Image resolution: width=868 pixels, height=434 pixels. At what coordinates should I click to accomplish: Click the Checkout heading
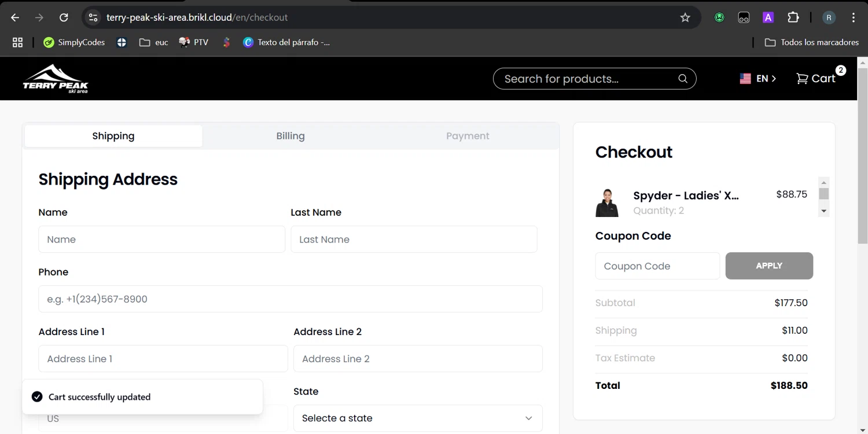click(x=634, y=152)
